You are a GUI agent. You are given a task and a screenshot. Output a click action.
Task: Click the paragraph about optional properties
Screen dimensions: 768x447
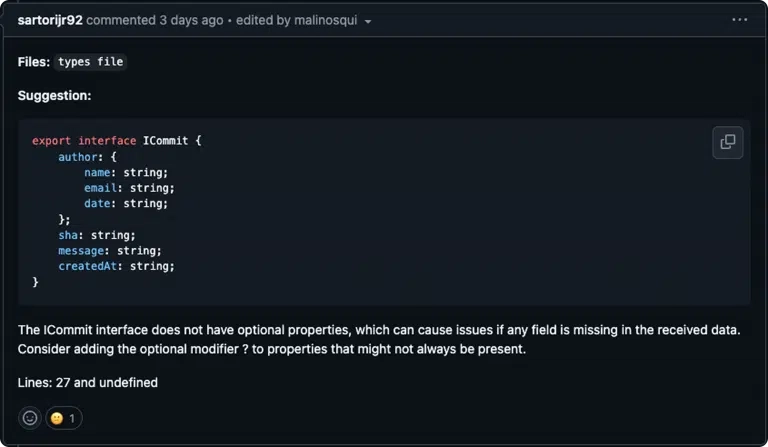379,339
